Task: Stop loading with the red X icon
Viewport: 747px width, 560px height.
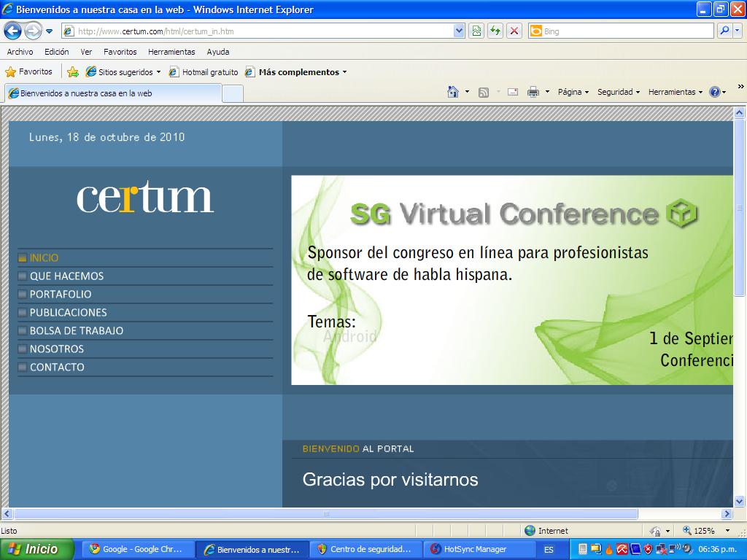Action: [x=514, y=31]
